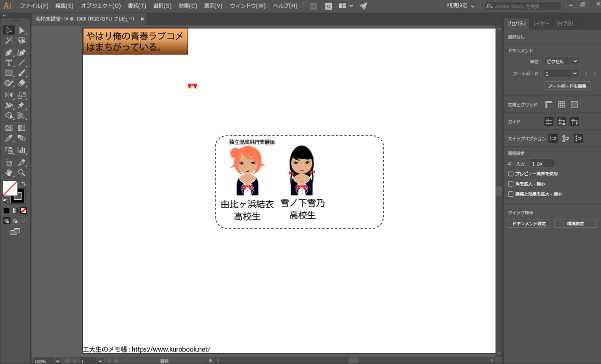Select the Width/Warp tool
Image resolution: width=601 pixels, height=364 pixels.
9,106
